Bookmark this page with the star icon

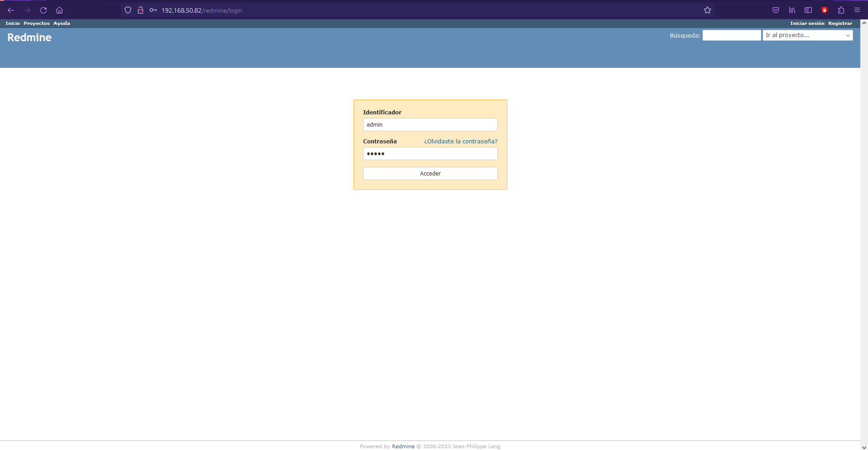tap(708, 10)
